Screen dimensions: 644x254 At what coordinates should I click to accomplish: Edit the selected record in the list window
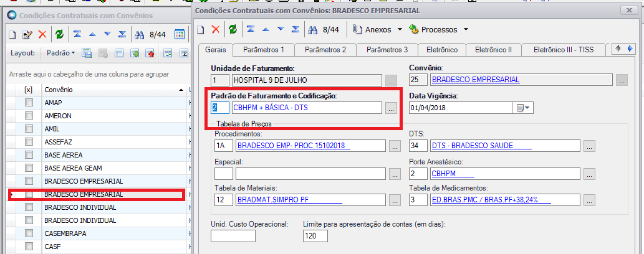click(27, 34)
